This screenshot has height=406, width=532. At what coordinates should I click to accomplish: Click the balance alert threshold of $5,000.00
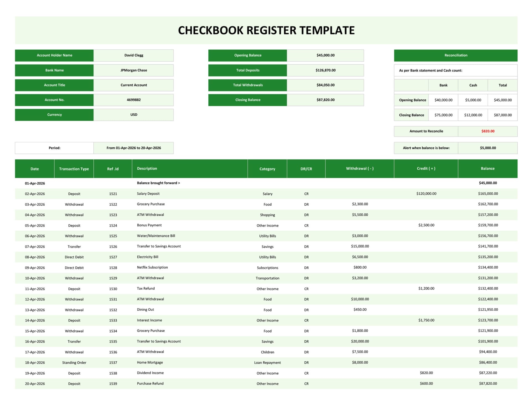(x=488, y=148)
